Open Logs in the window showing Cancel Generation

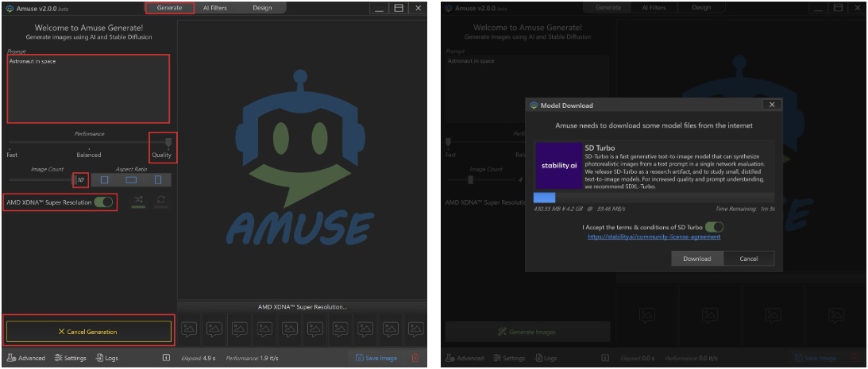click(107, 358)
